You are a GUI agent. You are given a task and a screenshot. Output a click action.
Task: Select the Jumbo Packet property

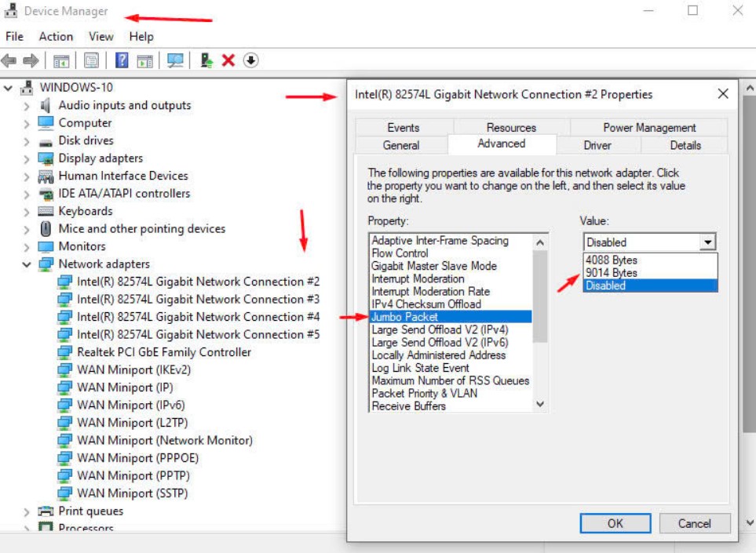[x=451, y=317]
